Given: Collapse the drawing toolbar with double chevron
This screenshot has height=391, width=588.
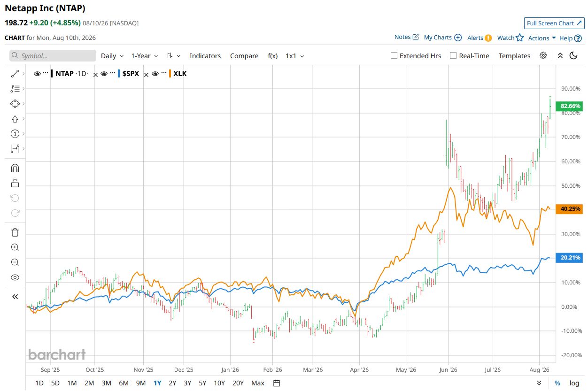Looking at the screenshot, I should (x=15, y=297).
